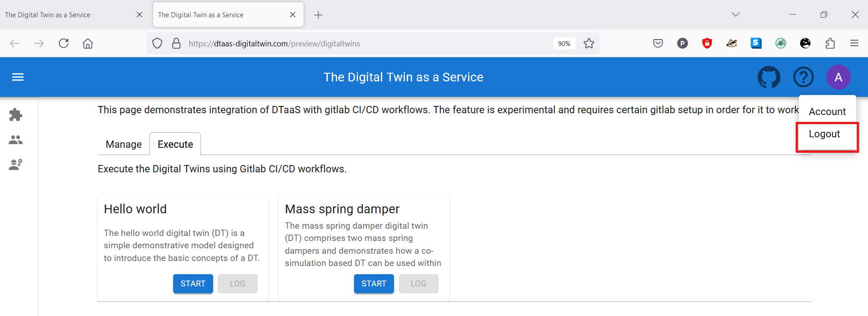Open Library via puzzle piece sidebar icon
Viewport: 868px width, 316px height.
(x=16, y=115)
